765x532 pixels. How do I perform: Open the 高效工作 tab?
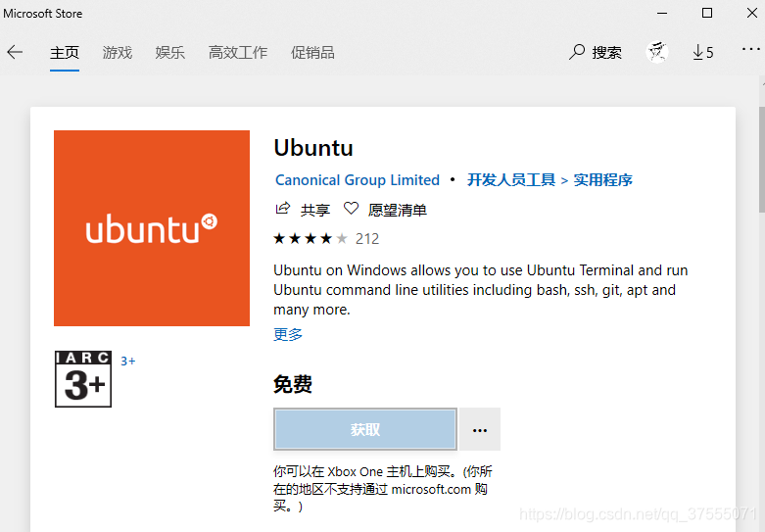(238, 52)
